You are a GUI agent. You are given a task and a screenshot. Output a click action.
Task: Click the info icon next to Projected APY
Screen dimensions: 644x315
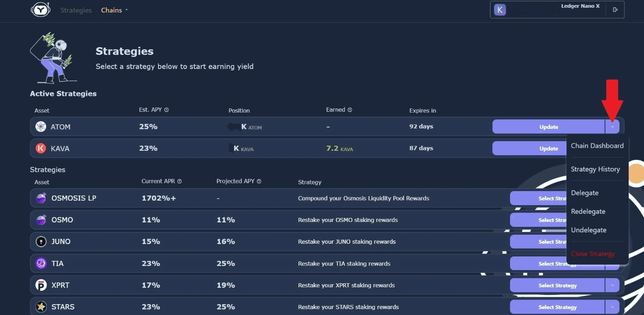(x=259, y=182)
